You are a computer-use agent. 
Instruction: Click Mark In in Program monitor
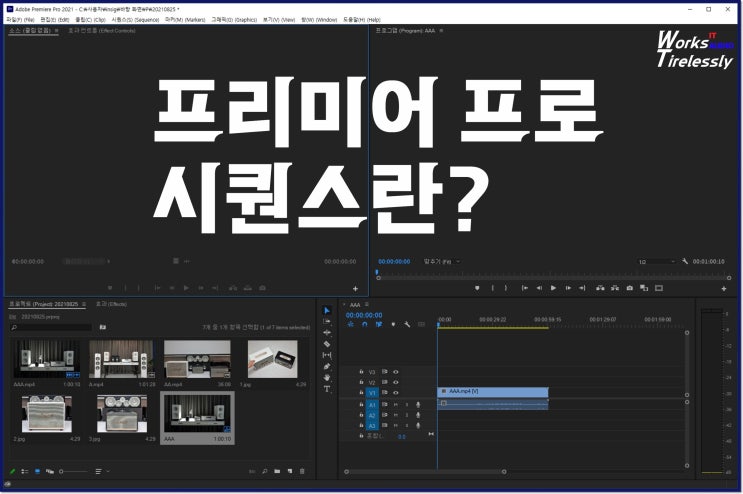[x=493, y=288]
